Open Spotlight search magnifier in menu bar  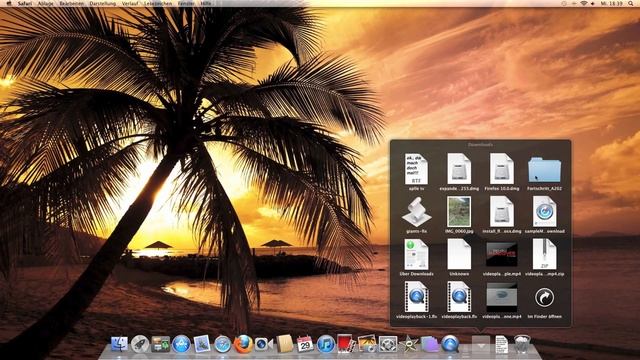(x=631, y=3)
